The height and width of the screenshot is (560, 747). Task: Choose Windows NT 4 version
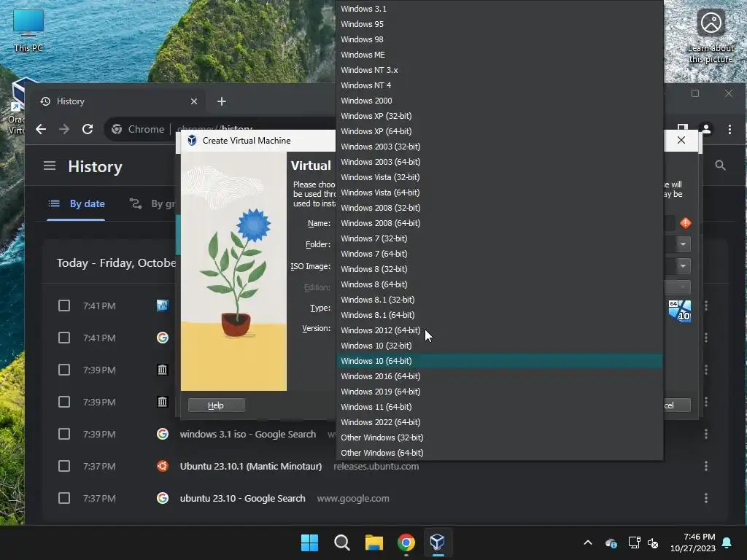tap(499, 85)
